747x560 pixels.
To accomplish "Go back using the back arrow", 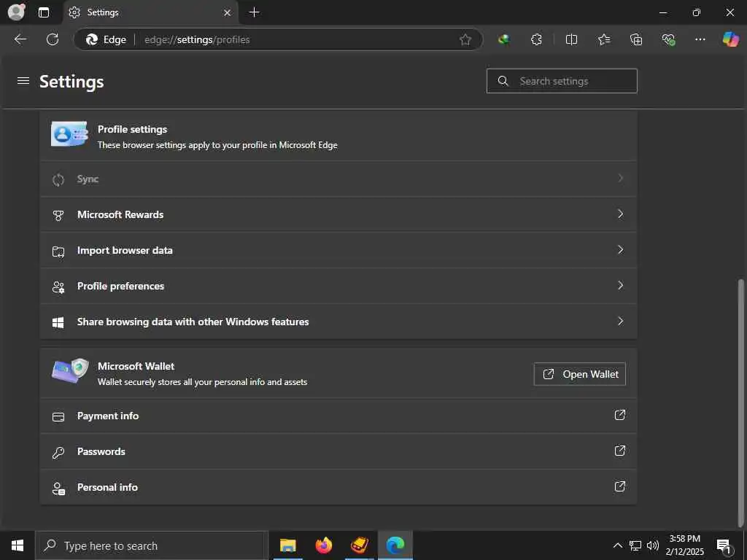I will click(20, 39).
